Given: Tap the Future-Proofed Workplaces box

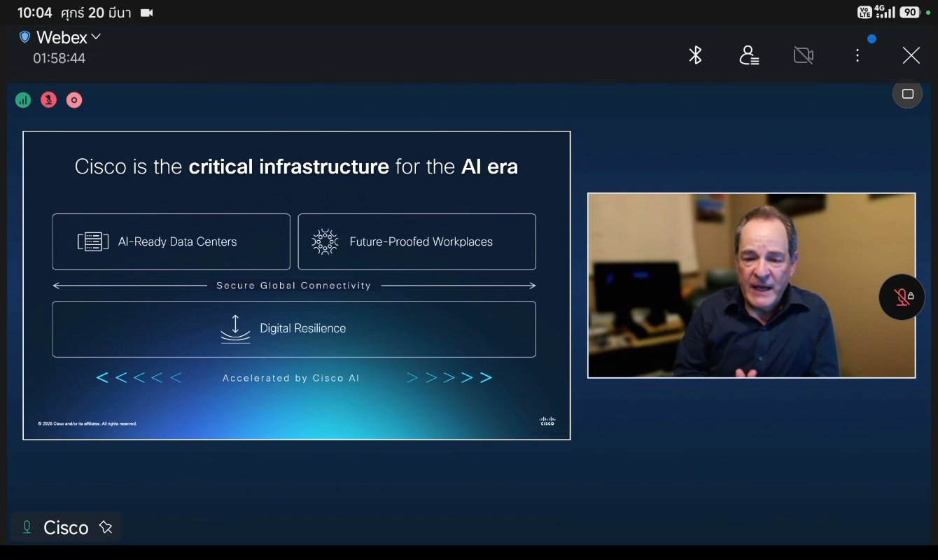Looking at the screenshot, I should [x=416, y=241].
